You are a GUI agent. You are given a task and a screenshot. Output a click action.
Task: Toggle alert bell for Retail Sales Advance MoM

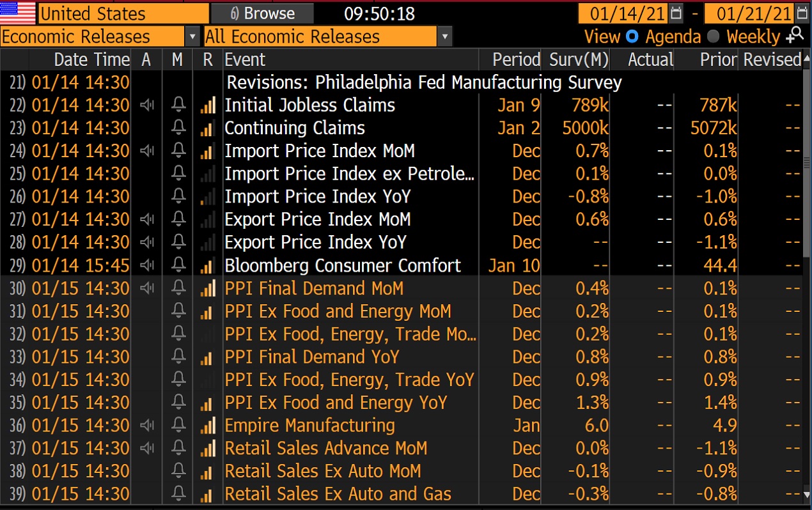[x=178, y=449]
